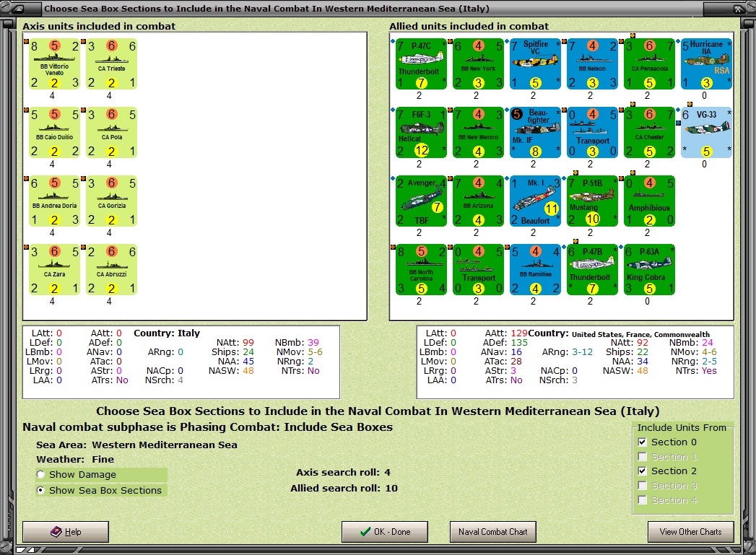Toggle the Section 4 checkbox
The width and height of the screenshot is (756, 555).
(x=642, y=499)
